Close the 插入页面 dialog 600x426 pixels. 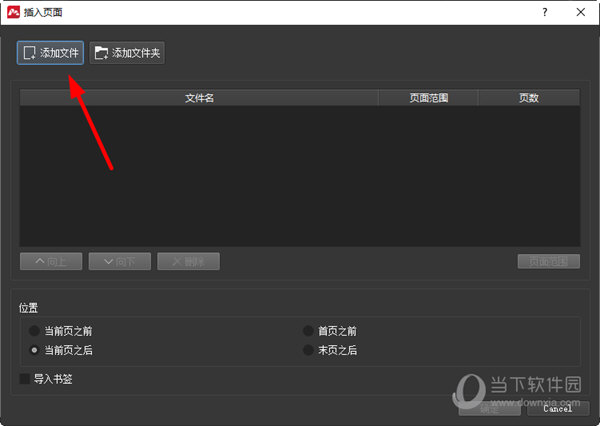coord(580,12)
